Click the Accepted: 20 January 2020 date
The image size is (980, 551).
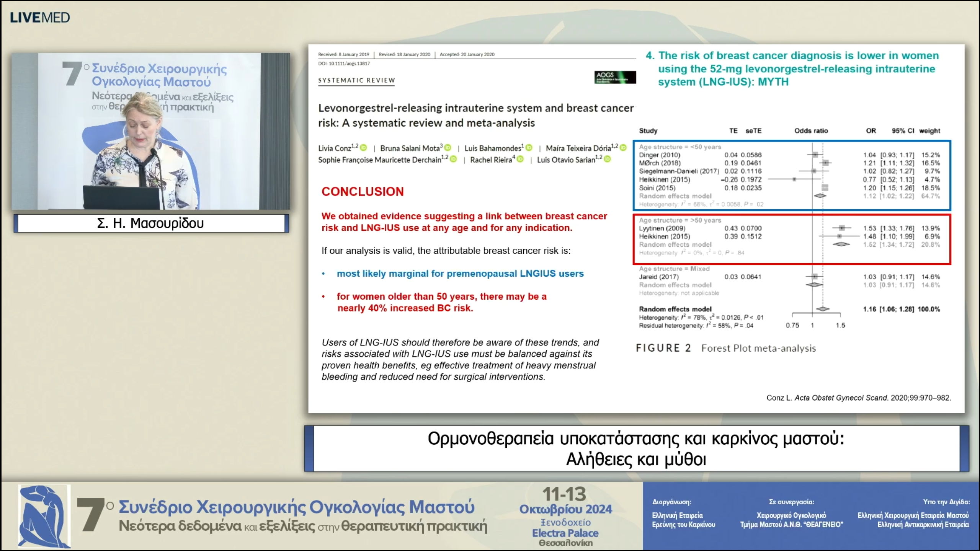pyautogui.click(x=467, y=54)
